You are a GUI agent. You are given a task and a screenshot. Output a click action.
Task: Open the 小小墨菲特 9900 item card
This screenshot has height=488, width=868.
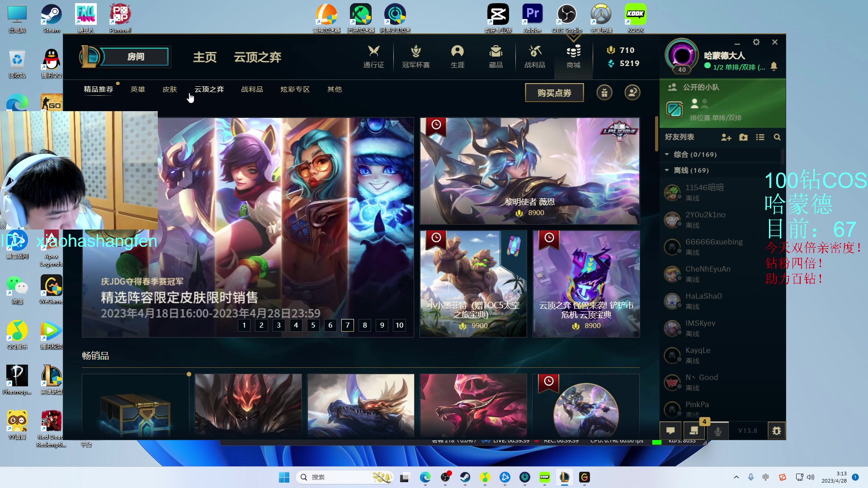(473, 284)
